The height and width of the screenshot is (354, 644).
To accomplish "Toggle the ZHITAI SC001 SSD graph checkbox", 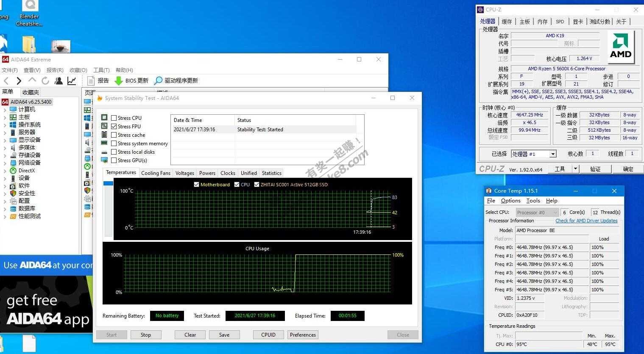I will click(256, 184).
